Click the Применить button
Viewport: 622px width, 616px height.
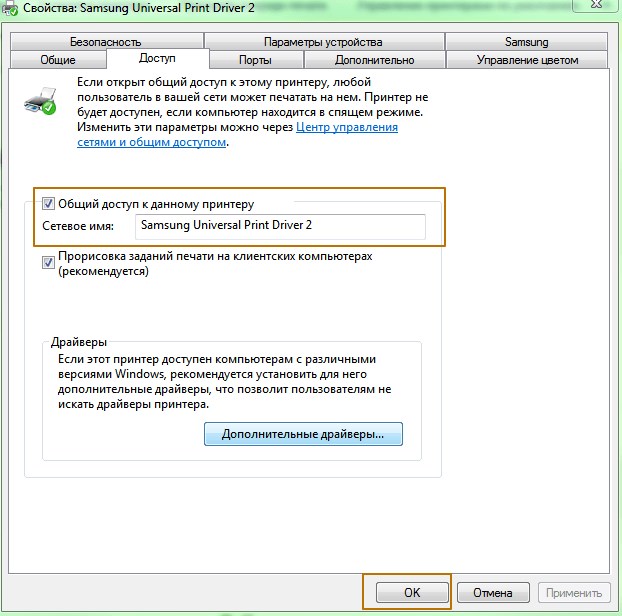coord(574,593)
